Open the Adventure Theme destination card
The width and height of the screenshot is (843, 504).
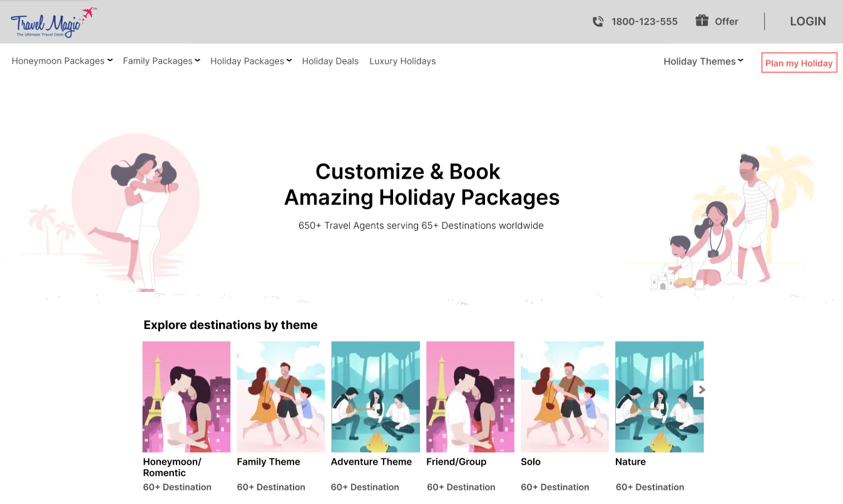[376, 396]
